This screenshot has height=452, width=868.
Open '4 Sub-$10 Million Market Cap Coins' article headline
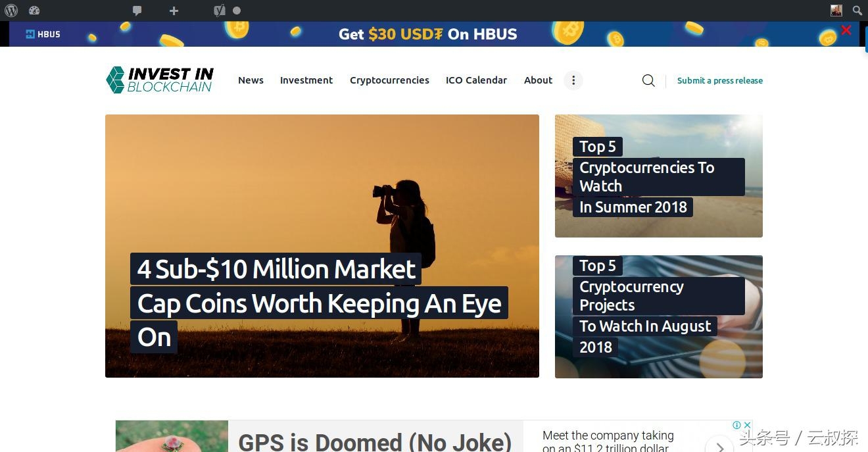click(319, 303)
